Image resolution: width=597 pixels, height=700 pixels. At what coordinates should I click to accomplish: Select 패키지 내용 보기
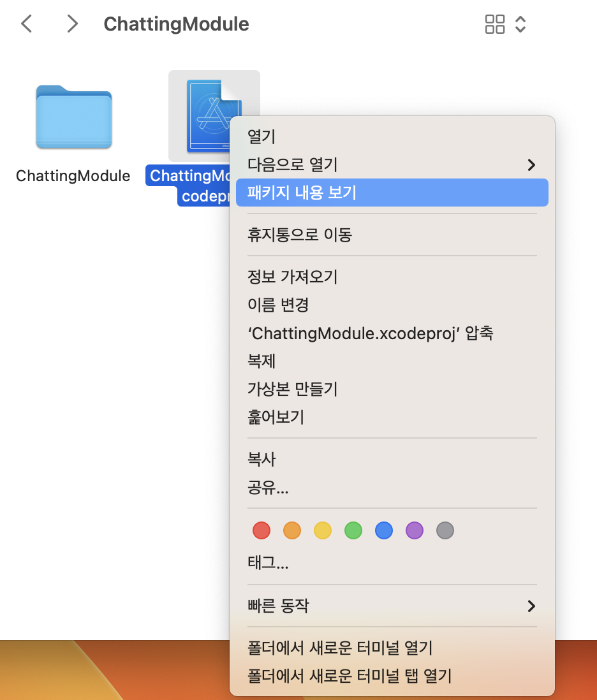pyautogui.click(x=392, y=193)
